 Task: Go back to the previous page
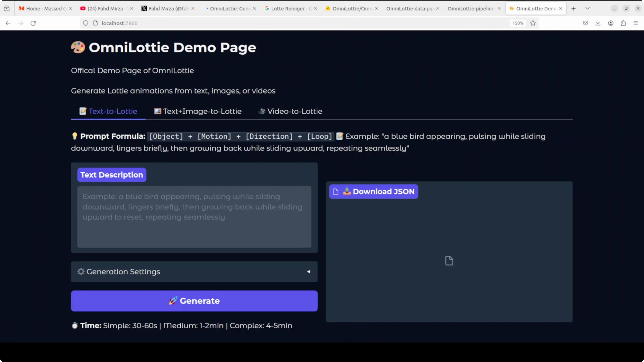coord(8,23)
